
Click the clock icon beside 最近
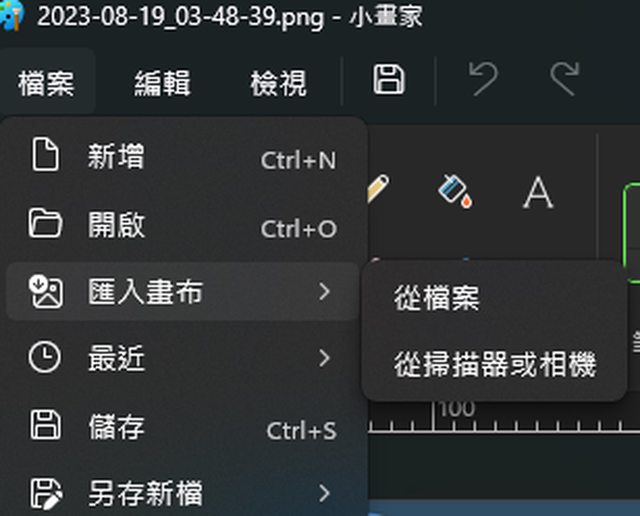pos(45,357)
